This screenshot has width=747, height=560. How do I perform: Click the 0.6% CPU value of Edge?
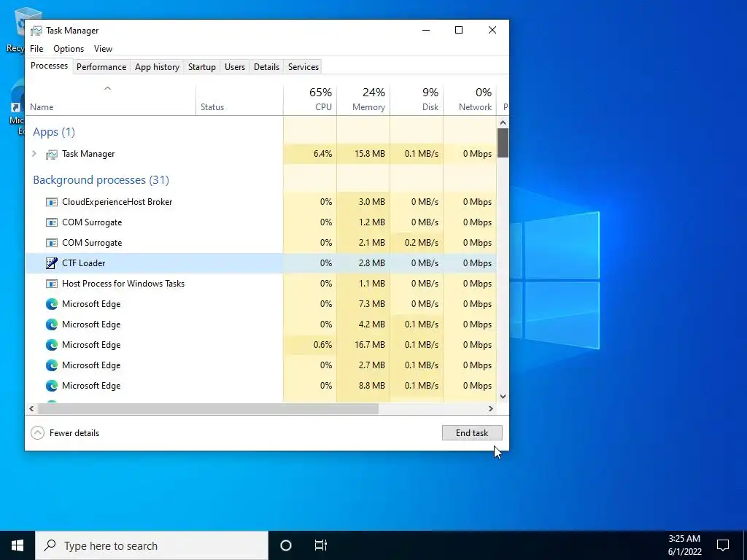click(322, 345)
